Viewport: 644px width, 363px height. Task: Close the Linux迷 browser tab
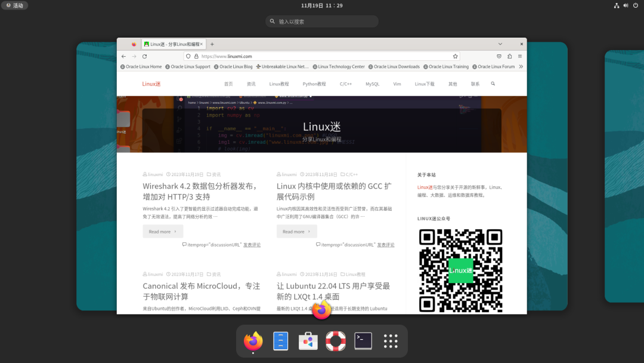click(202, 44)
